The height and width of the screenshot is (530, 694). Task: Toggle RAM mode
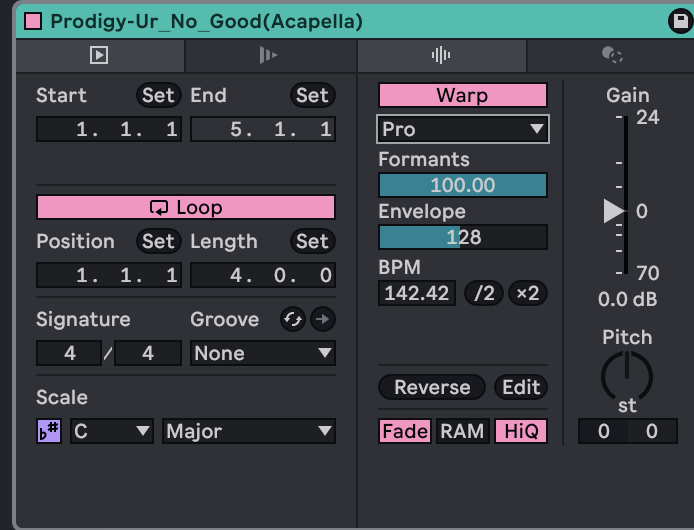point(463,431)
